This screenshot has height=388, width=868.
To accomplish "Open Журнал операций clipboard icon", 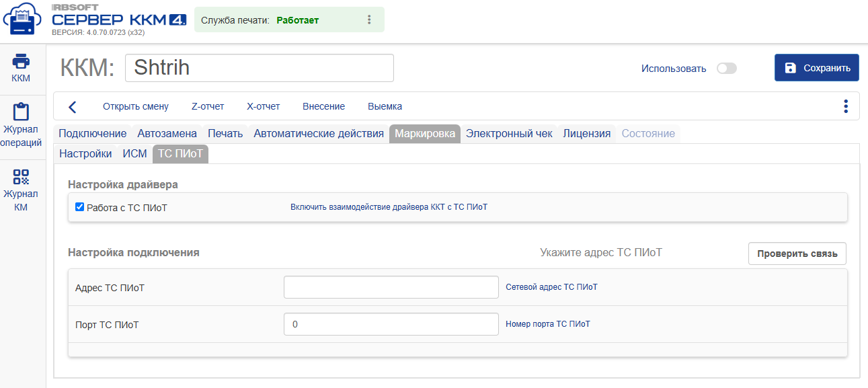I will 21,112.
